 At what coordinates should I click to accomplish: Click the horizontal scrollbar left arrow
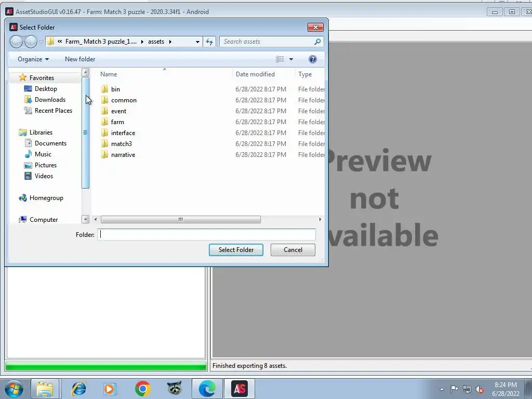(x=96, y=220)
